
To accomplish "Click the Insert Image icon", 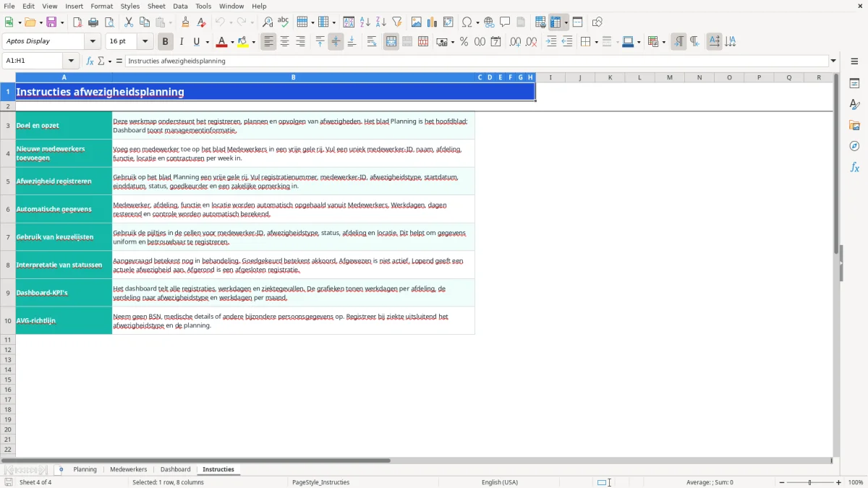I will [x=417, y=22].
